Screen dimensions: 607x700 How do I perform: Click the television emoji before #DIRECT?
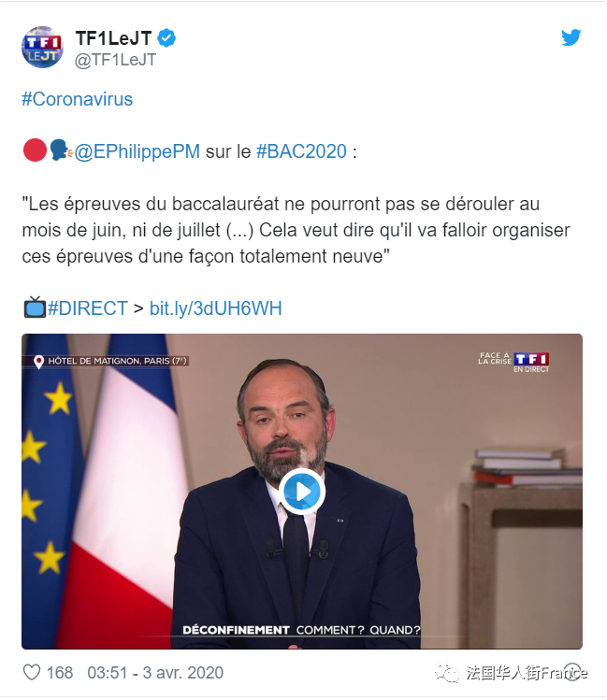[x=35, y=307]
